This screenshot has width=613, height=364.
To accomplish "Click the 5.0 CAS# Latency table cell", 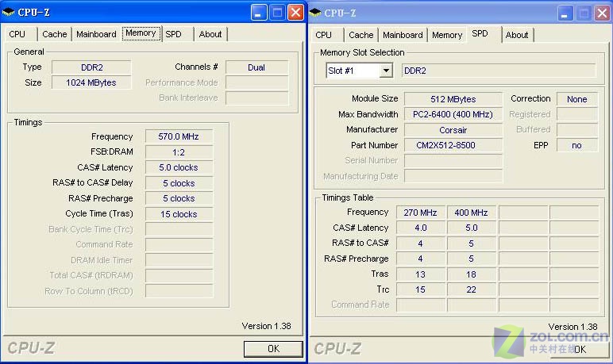I will point(471,228).
